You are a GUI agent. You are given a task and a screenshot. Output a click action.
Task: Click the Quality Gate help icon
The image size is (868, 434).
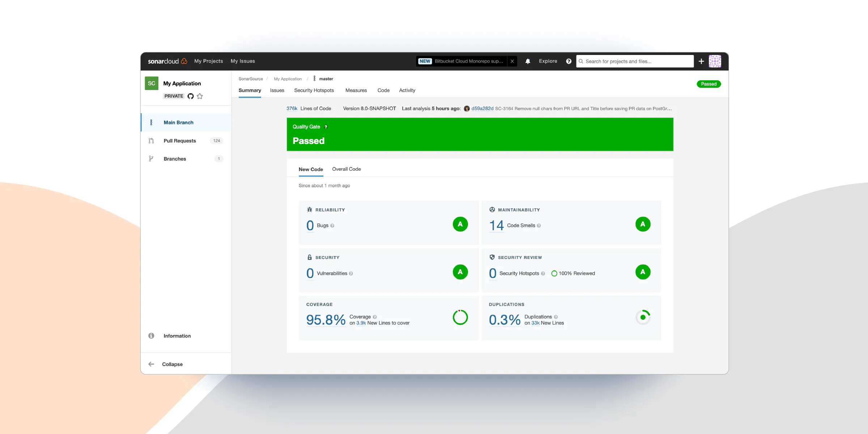coord(326,127)
